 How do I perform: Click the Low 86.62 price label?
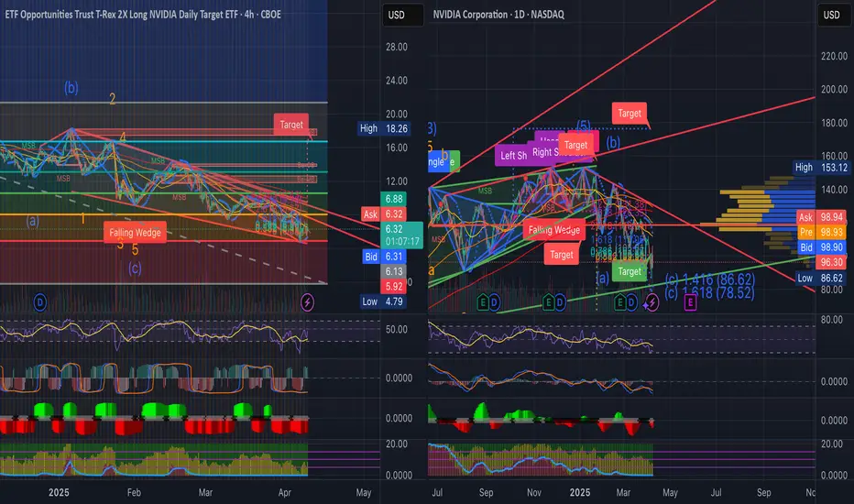pos(821,278)
